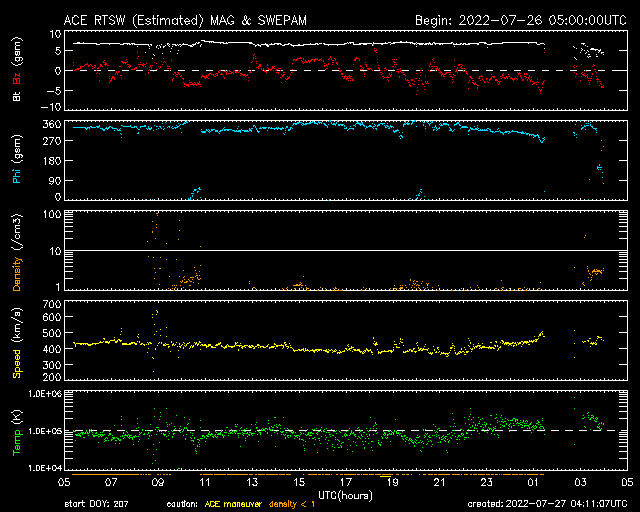Click the Begin date timestamp at top right
This screenshot has height=512, width=640.
tap(520, 19)
